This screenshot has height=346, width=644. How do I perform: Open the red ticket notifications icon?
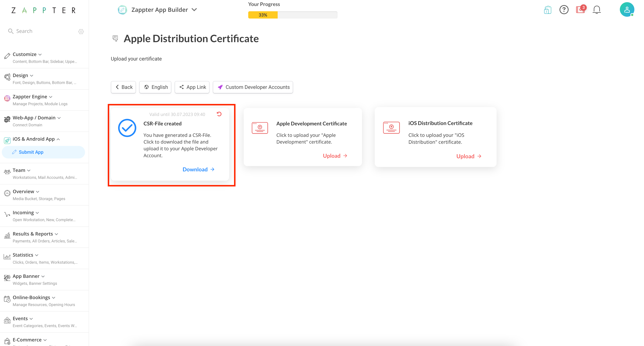(x=581, y=9)
